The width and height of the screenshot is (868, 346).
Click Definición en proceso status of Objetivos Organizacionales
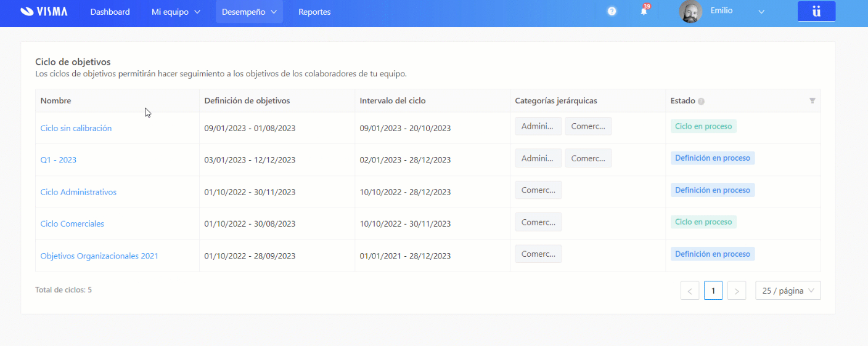713,254
